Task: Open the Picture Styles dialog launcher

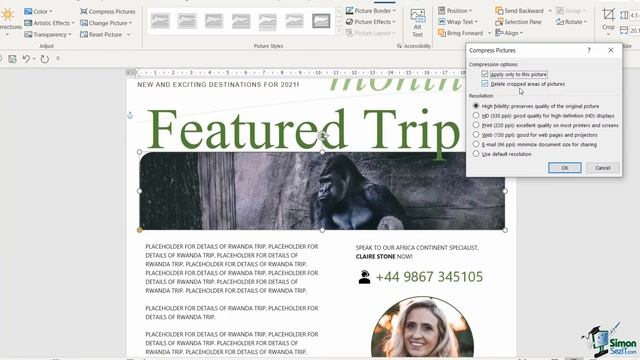Action: pyautogui.click(x=399, y=46)
